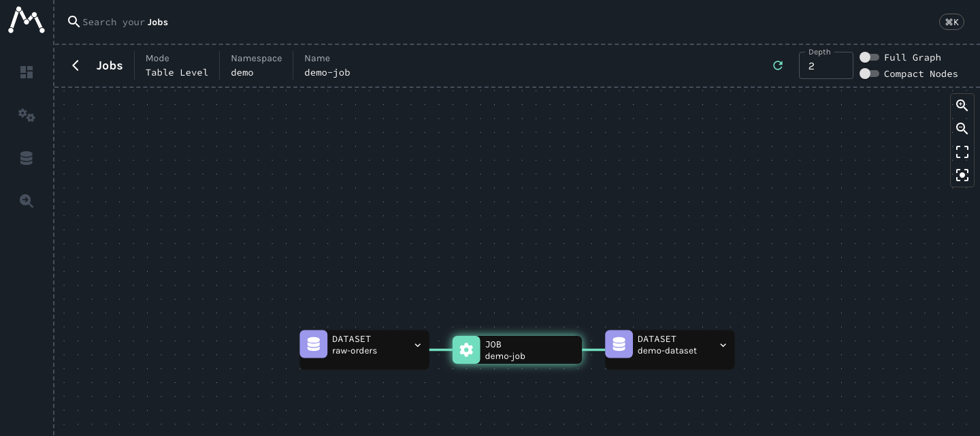Go back using the arrow beside Jobs
Screen dimensions: 980x436
[76, 65]
